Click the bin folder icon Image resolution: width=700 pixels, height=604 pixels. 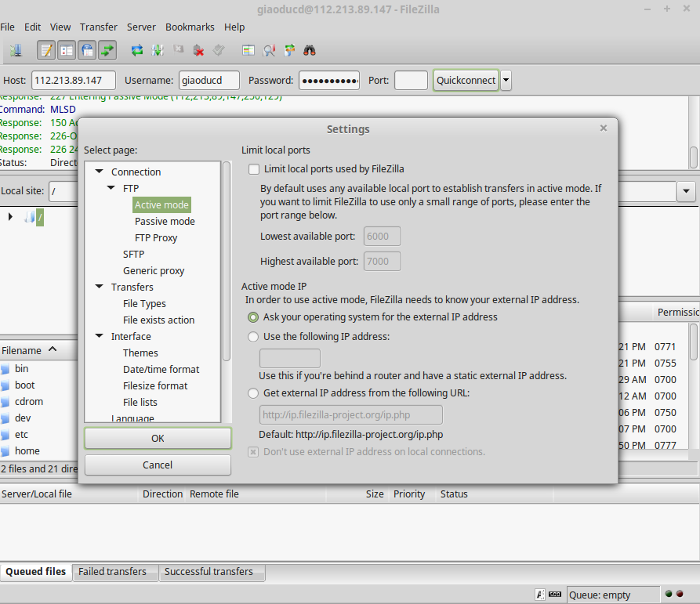coord(5,369)
